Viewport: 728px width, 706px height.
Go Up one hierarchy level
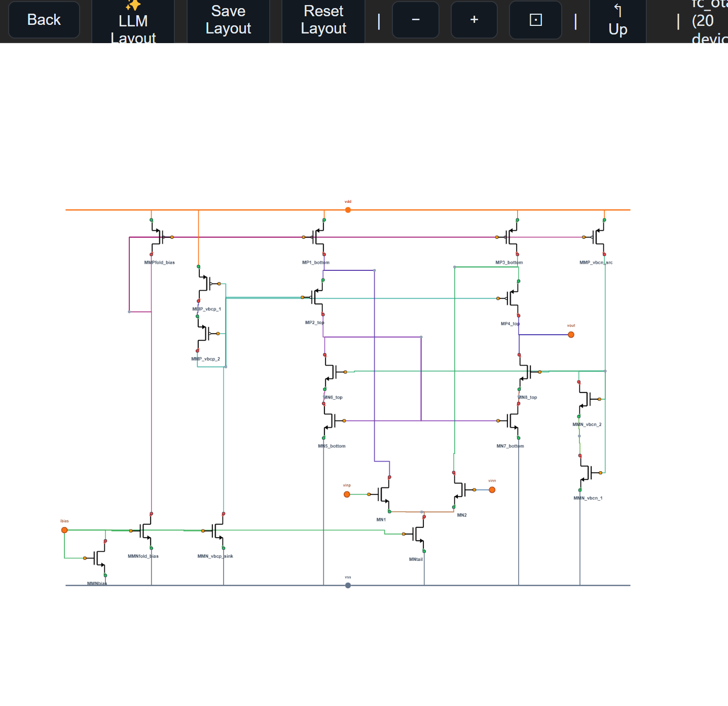[618, 21]
